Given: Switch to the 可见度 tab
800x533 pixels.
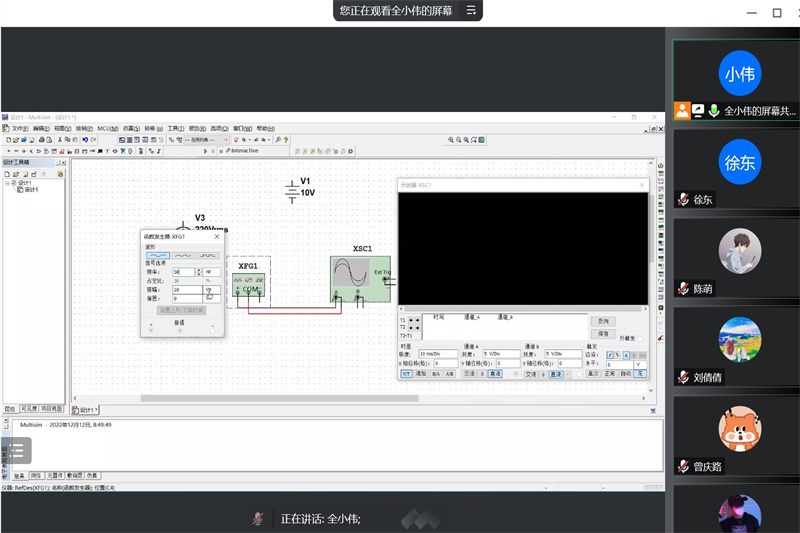Looking at the screenshot, I should (x=29, y=409).
